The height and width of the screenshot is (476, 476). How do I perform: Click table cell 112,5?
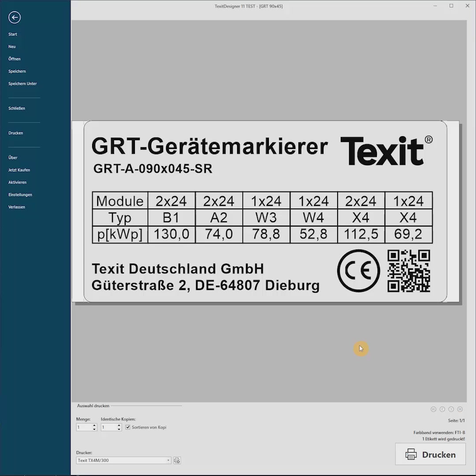point(361,234)
